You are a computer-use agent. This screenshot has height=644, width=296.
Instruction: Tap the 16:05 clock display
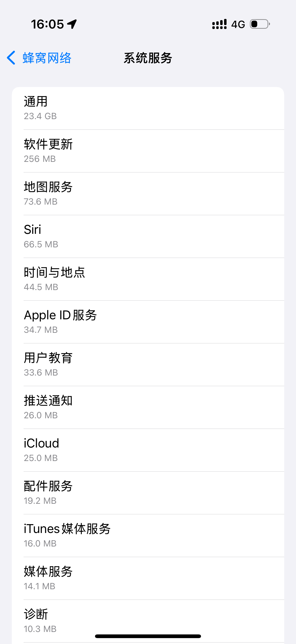pyautogui.click(x=47, y=24)
